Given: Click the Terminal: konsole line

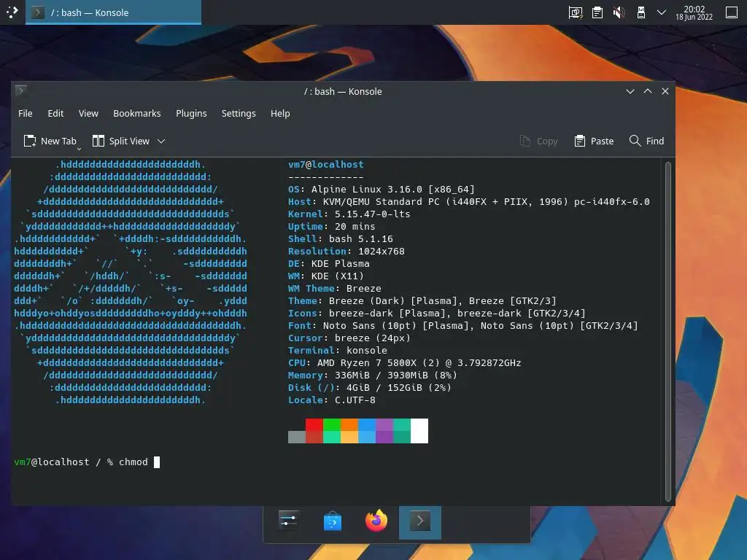Looking at the screenshot, I should pyautogui.click(x=337, y=350).
